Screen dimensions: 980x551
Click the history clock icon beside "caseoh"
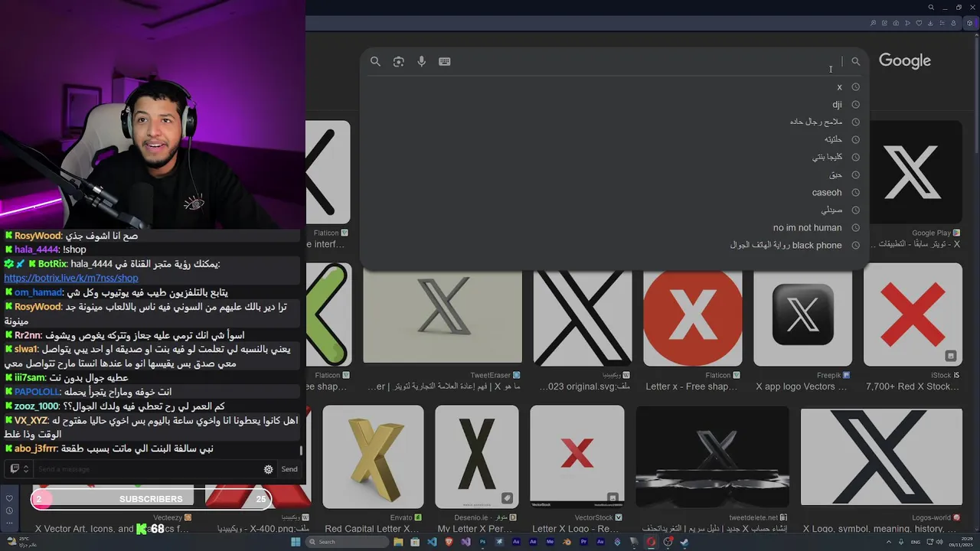coord(855,193)
